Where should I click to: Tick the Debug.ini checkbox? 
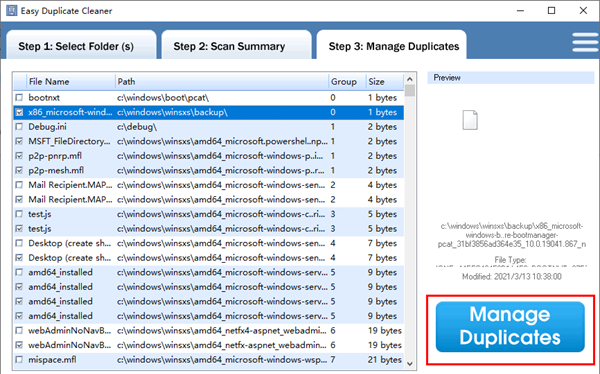click(19, 127)
